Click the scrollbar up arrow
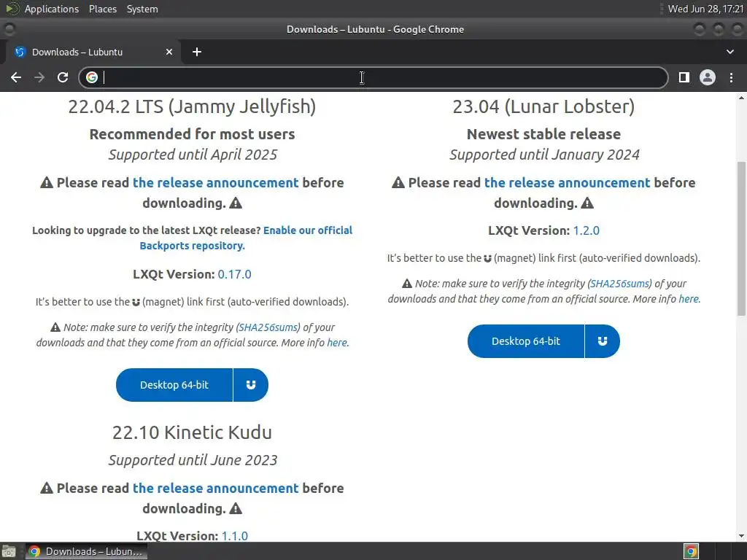747x560 pixels. tap(741, 98)
